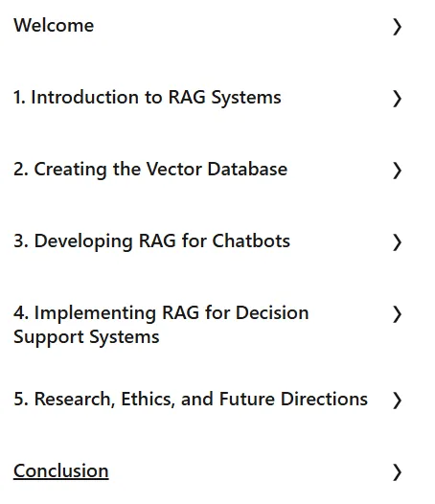Click 'RAG Systems' text in chapter 1 title
Screen dimensions: 435x504
[x=225, y=98]
